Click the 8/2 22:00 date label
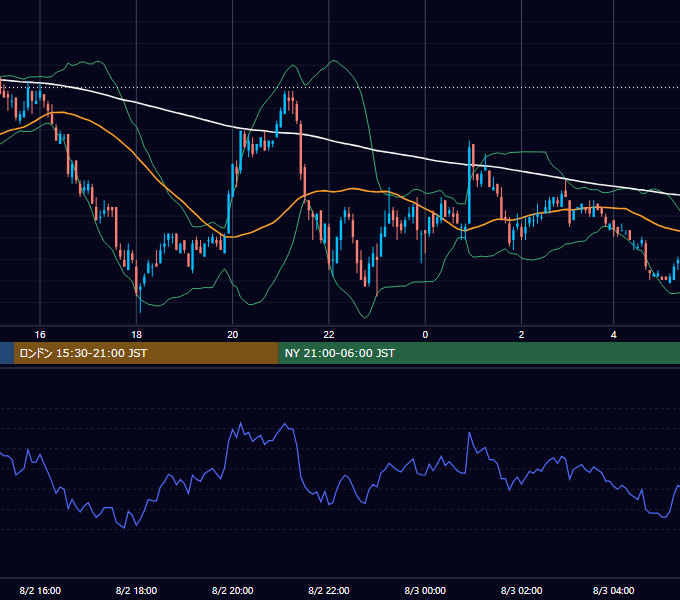The image size is (680, 600). (329, 590)
